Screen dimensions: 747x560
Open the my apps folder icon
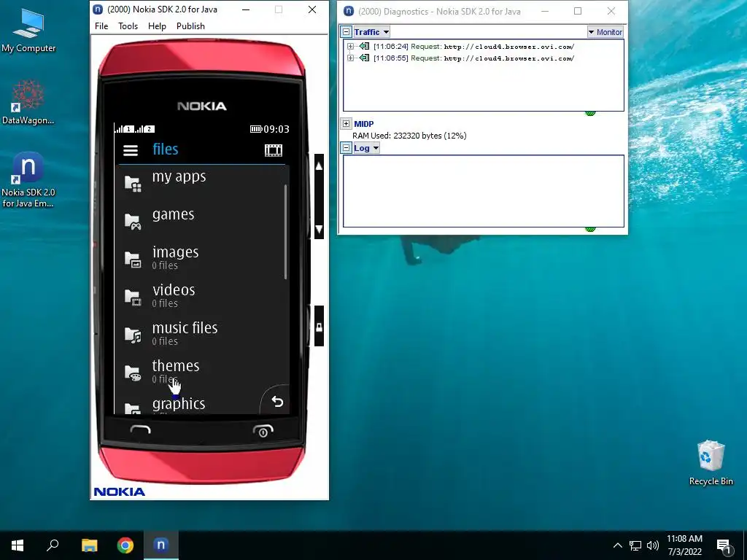[x=133, y=183]
